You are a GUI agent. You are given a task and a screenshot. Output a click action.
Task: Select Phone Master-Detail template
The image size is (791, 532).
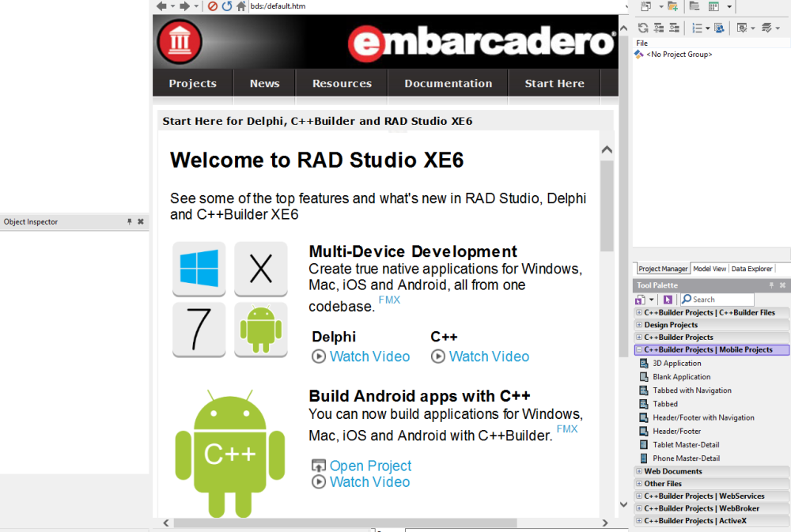tap(686, 458)
